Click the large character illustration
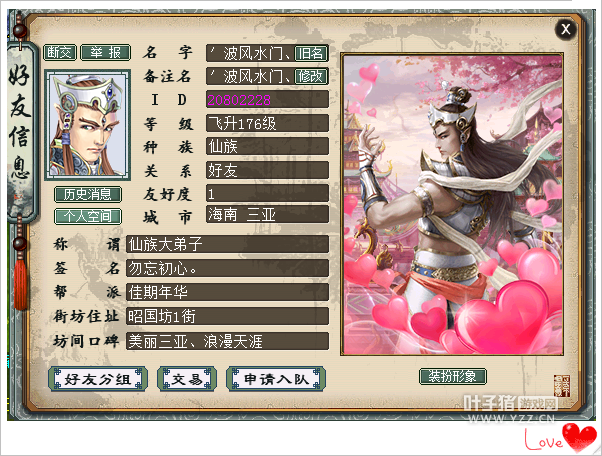The image size is (602, 456). [x=453, y=204]
